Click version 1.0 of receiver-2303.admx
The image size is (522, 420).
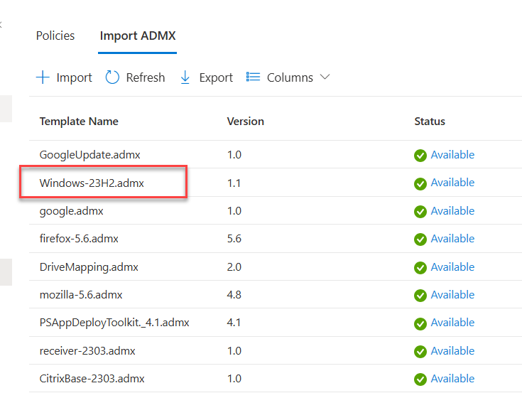click(234, 351)
